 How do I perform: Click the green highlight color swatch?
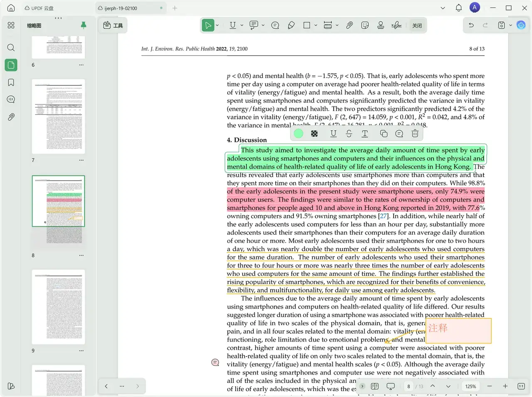(x=298, y=134)
